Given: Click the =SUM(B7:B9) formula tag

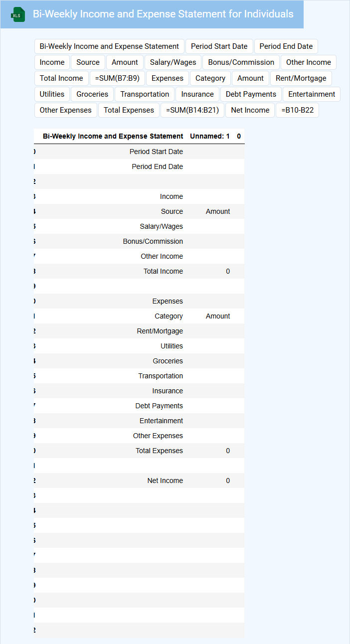Looking at the screenshot, I should [x=117, y=78].
